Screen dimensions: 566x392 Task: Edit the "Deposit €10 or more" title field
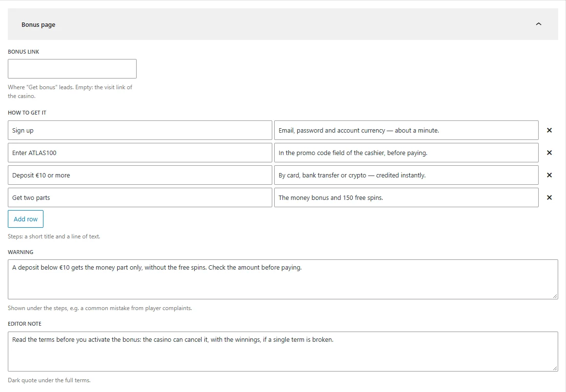(x=140, y=175)
